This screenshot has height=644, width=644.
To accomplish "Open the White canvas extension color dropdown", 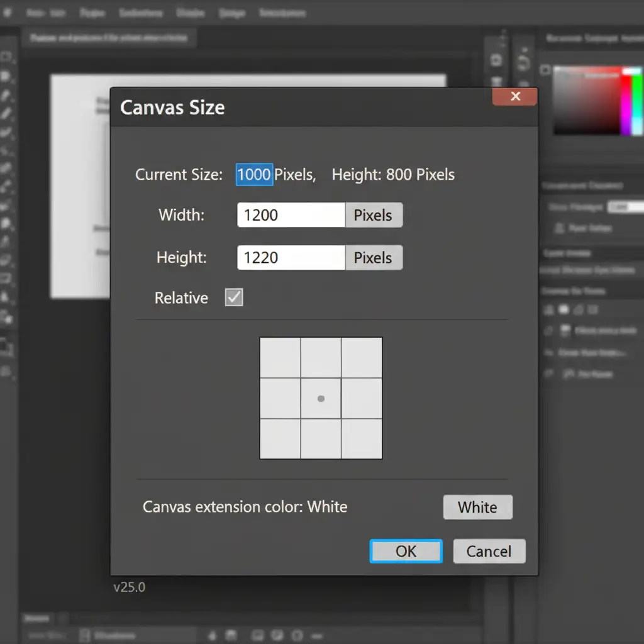I will pos(477,507).
